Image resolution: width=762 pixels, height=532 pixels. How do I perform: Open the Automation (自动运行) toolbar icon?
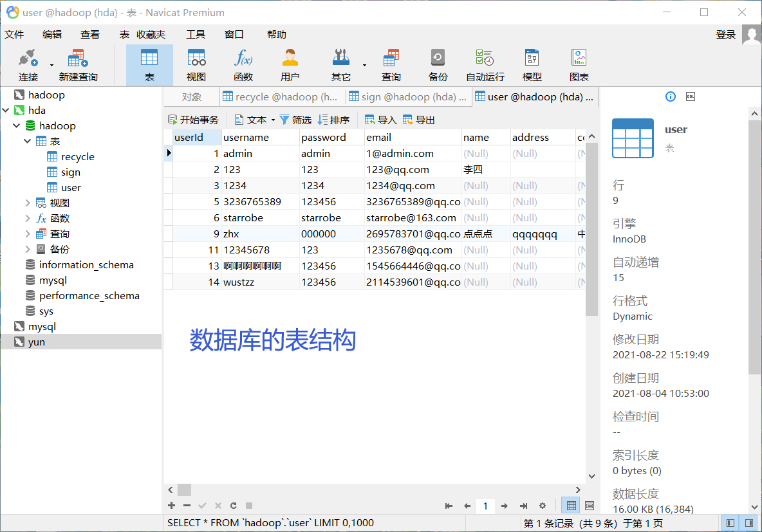click(x=485, y=65)
